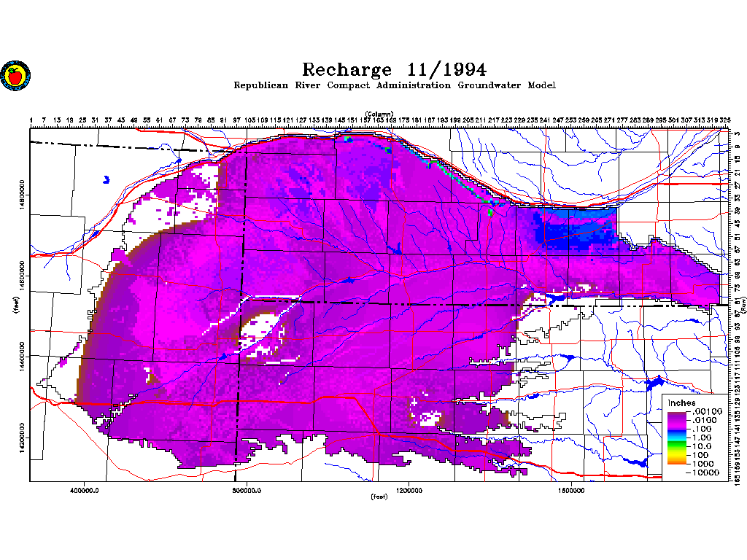Click the '1.00' legend value
Image resolution: width=747 pixels, height=560 pixels.
[x=702, y=437]
